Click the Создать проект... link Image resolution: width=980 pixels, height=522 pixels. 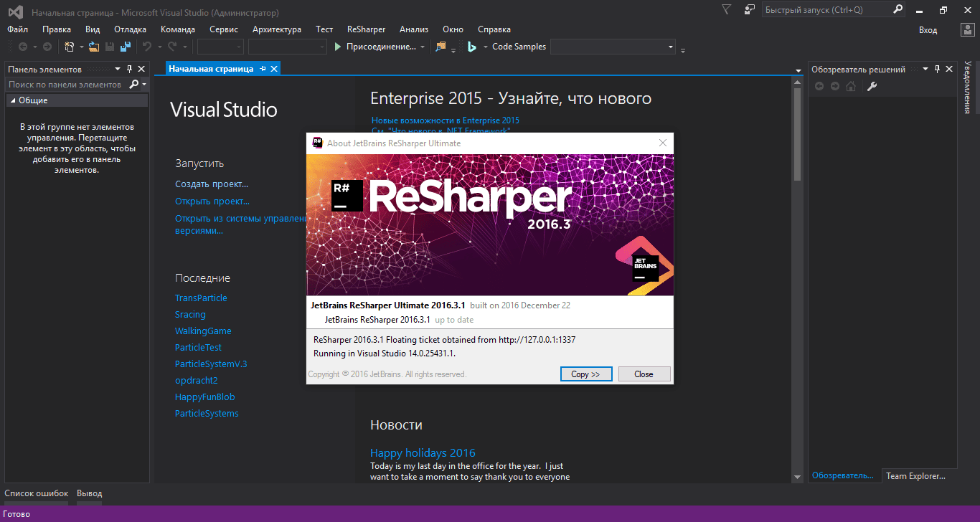coord(212,184)
